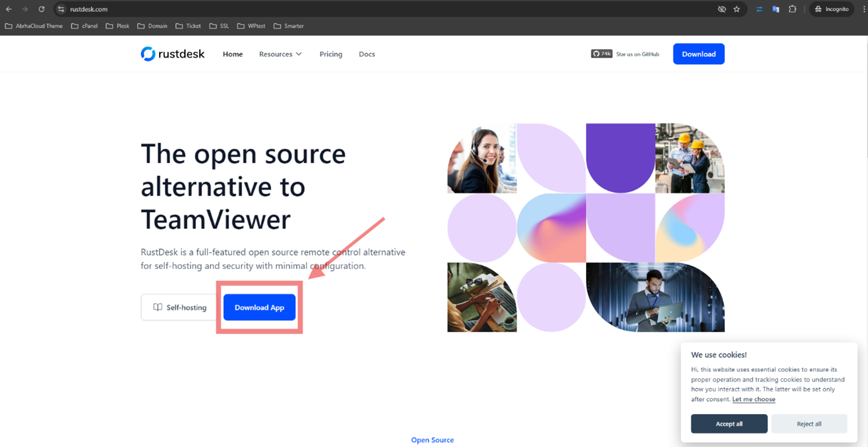Expand the Resources dropdown menu
Screen dimensions: 868x447
click(x=280, y=54)
